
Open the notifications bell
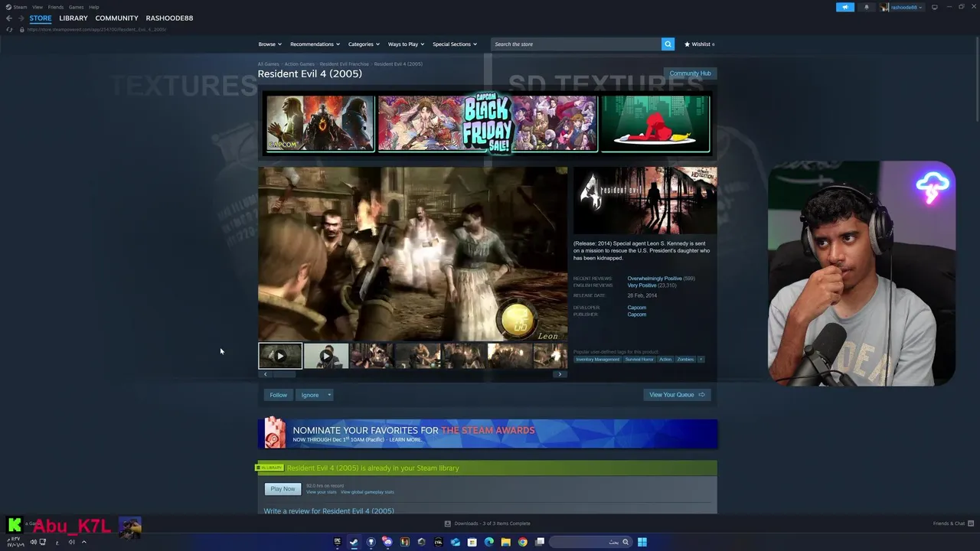pyautogui.click(x=867, y=7)
